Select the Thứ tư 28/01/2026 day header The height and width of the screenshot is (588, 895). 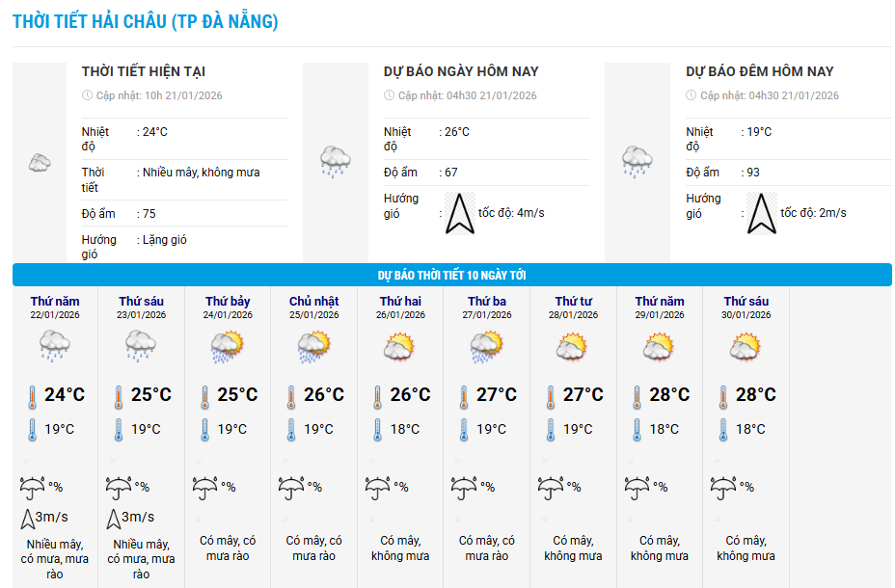[573, 307]
